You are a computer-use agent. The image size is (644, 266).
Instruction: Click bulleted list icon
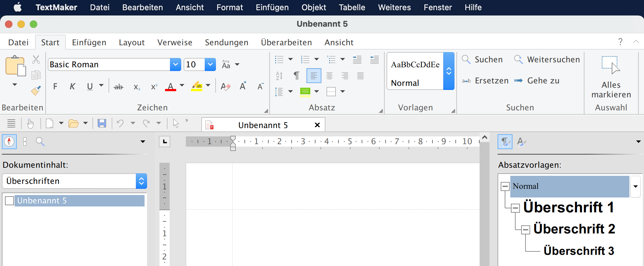click(279, 60)
